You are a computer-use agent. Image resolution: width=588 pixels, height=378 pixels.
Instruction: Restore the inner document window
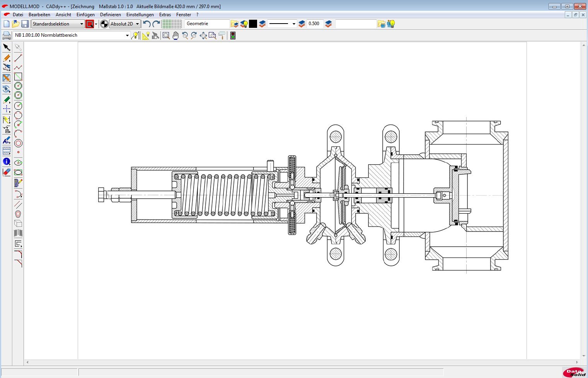click(x=576, y=15)
